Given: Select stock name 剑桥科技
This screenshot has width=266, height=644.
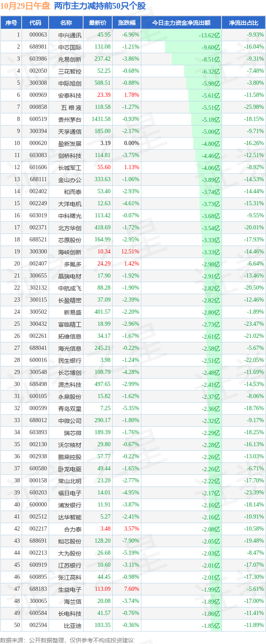Looking at the screenshot, I should tap(70, 155).
